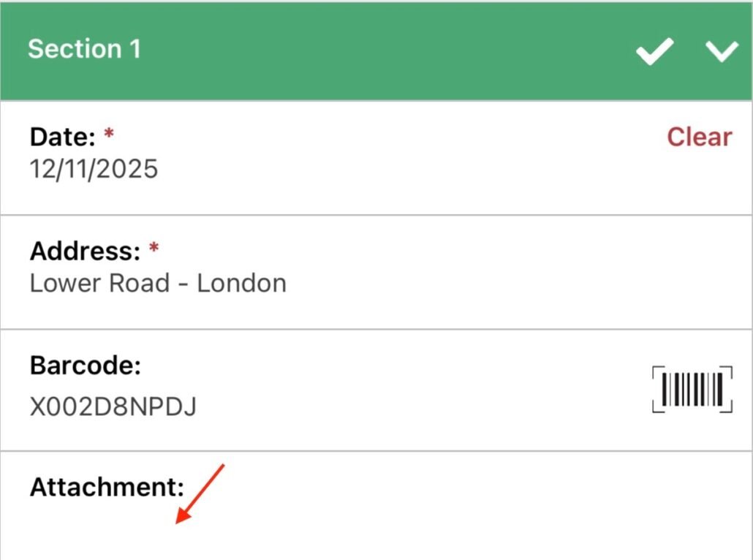
Task: Select the date value 12/11/2025
Action: tap(94, 170)
